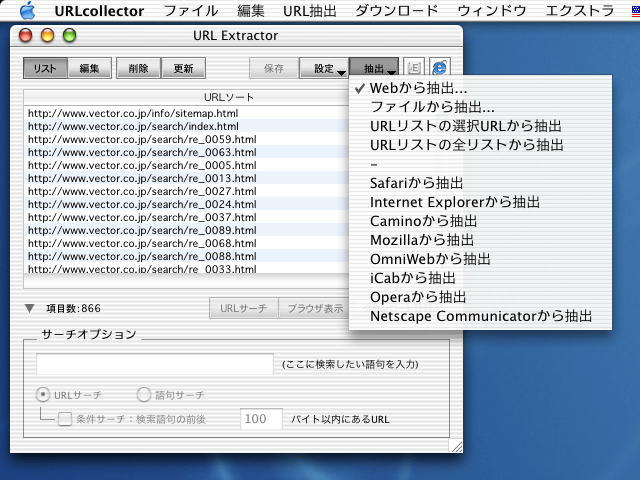Open the URL抽出 menu
Viewport: 640px width, 480px height.
(310, 11)
